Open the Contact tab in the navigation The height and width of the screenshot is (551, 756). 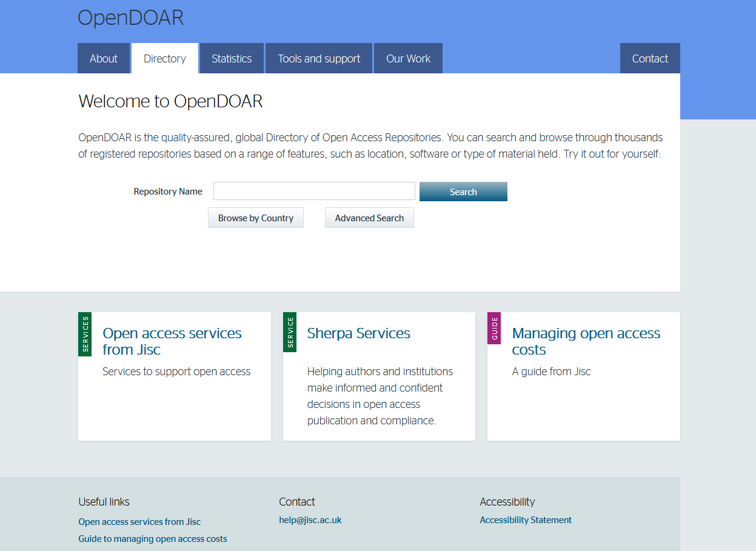click(650, 59)
